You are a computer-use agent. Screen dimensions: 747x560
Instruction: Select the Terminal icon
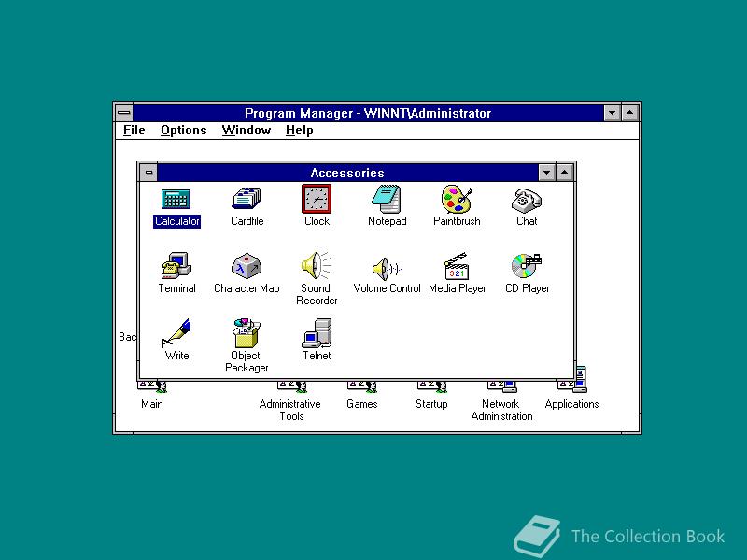pyautogui.click(x=176, y=266)
